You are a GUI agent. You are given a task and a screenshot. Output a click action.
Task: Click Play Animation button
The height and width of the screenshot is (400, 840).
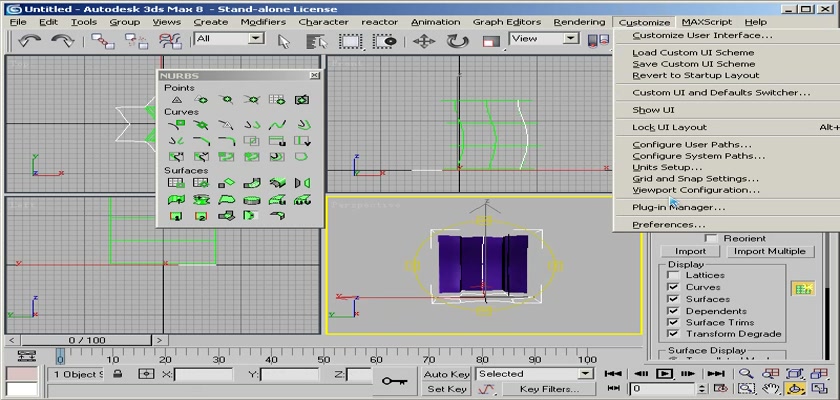tap(664, 374)
